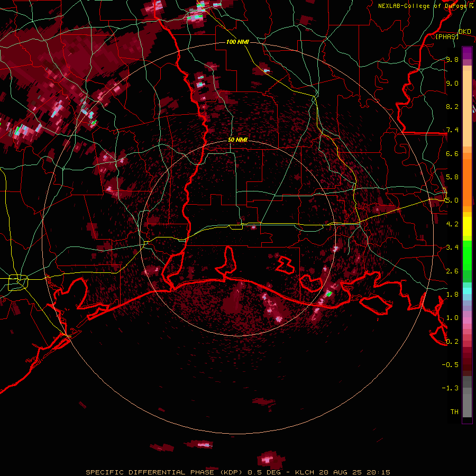Image resolution: width=476 pixels, height=476 pixels.
Task: Click the 4.2 value on the color scale
Action: pos(452,224)
